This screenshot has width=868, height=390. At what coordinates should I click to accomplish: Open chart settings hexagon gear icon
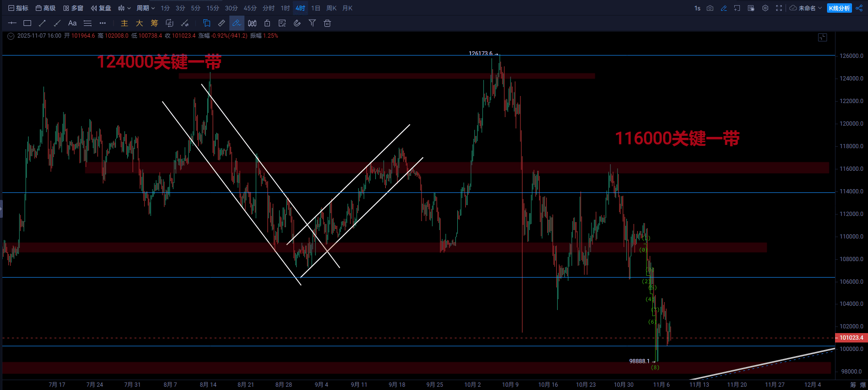click(x=765, y=8)
